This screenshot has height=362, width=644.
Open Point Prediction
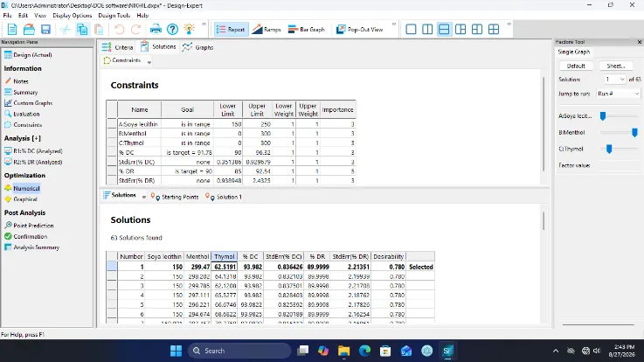coord(29,226)
